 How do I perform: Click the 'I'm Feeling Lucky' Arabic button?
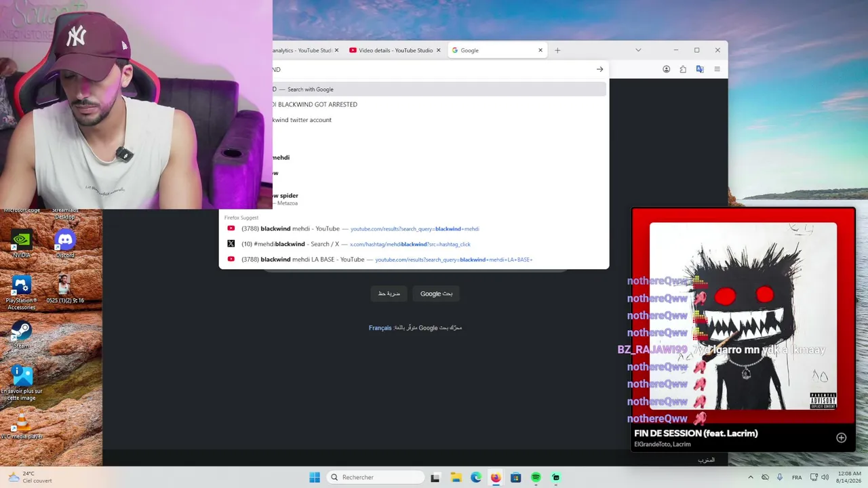tap(389, 293)
